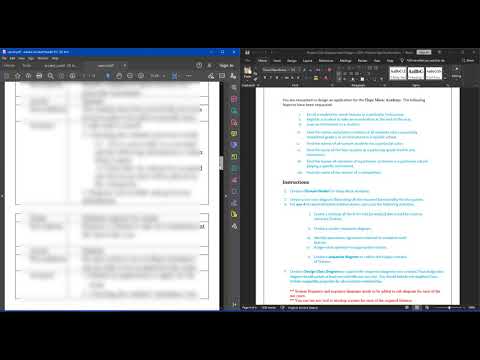Expand the Word styles gallery more arrow
Viewport: 480px width, 360px height.
click(445, 78)
